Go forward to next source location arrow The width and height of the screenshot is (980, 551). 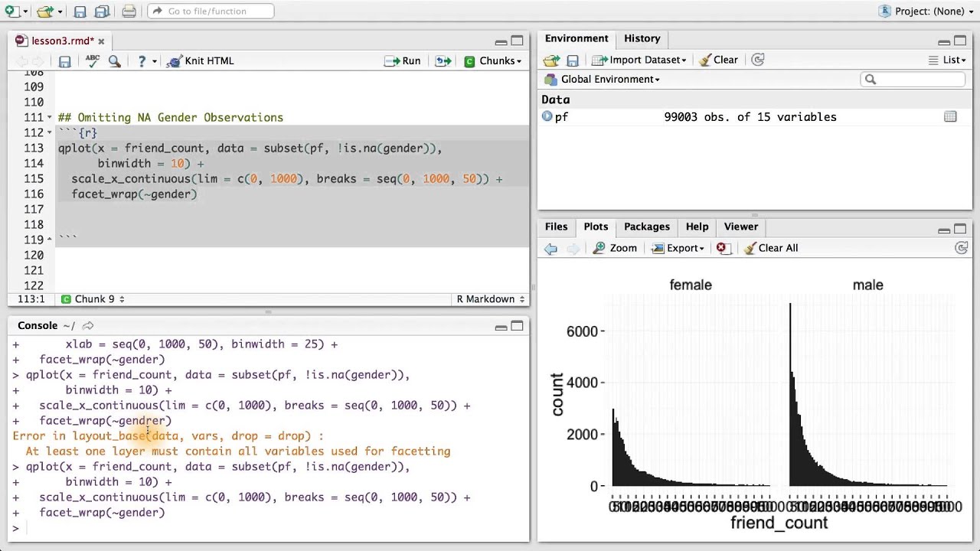coord(40,61)
